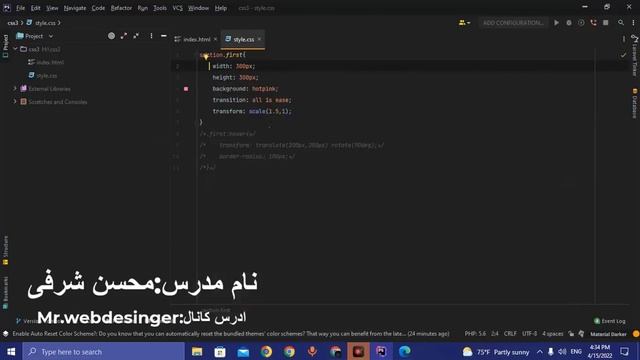The image size is (640, 360).
Task: Click the style.css breadcrumb in navigation bar
Action: pos(41,23)
